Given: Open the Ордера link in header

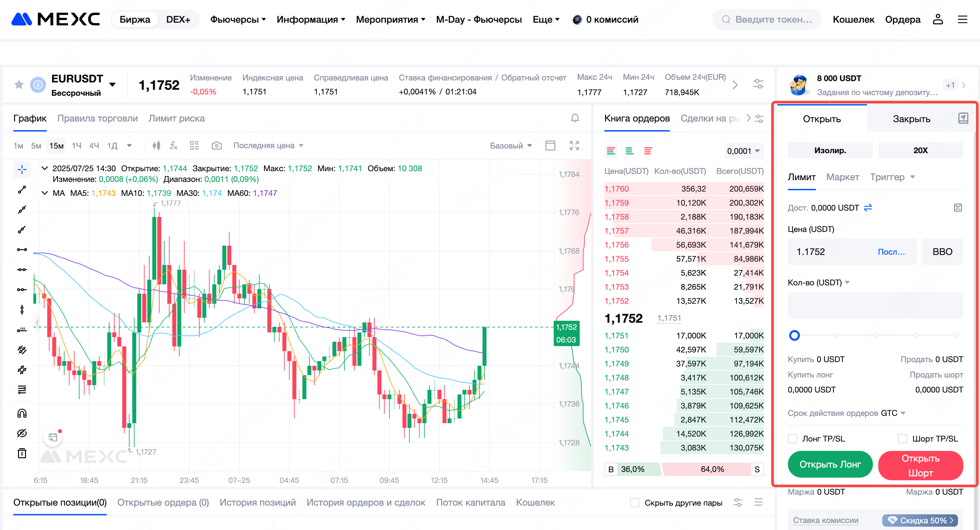Looking at the screenshot, I should (x=902, y=19).
